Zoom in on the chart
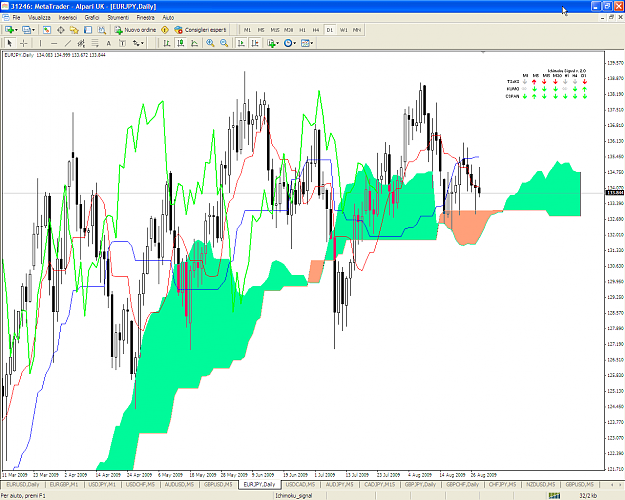This screenshot has height=500, width=625. point(210,43)
